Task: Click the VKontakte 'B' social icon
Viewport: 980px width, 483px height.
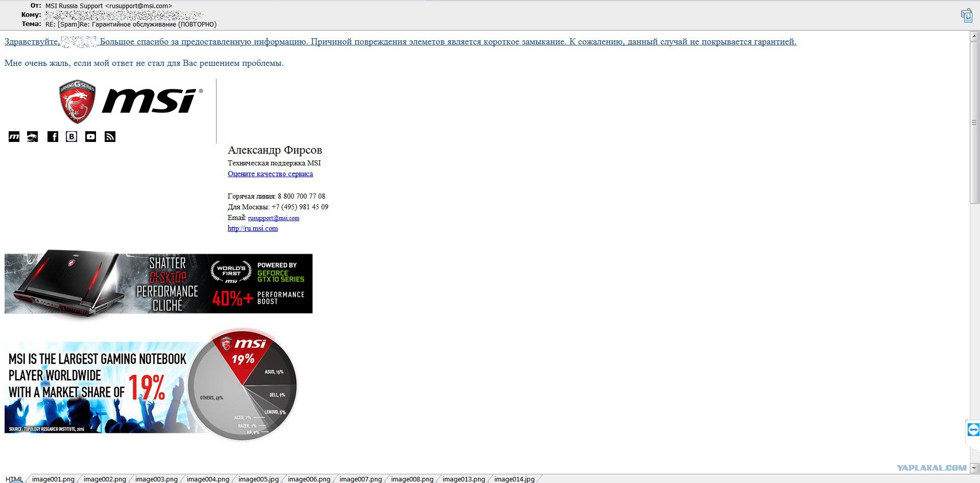Action: (x=71, y=136)
